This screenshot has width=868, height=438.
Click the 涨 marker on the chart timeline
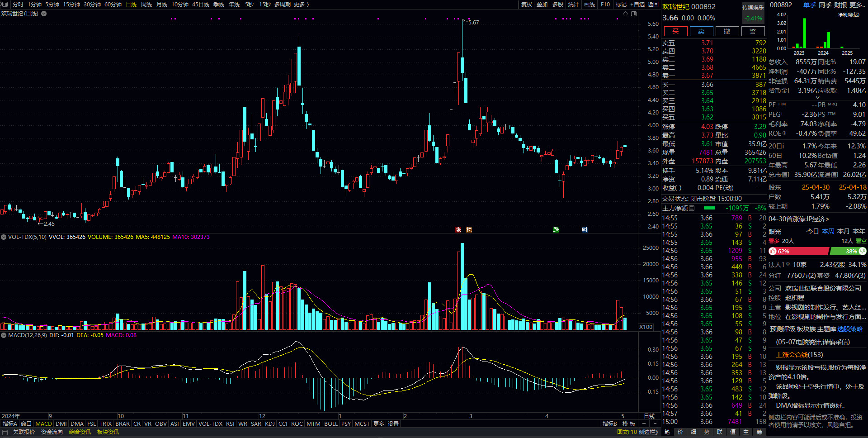pos(458,230)
